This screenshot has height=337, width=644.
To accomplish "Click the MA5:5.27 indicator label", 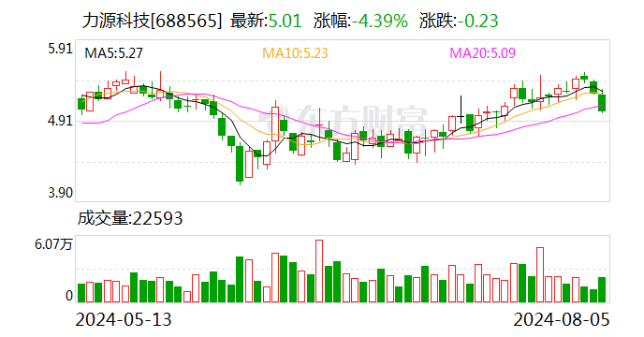I will click(114, 53).
